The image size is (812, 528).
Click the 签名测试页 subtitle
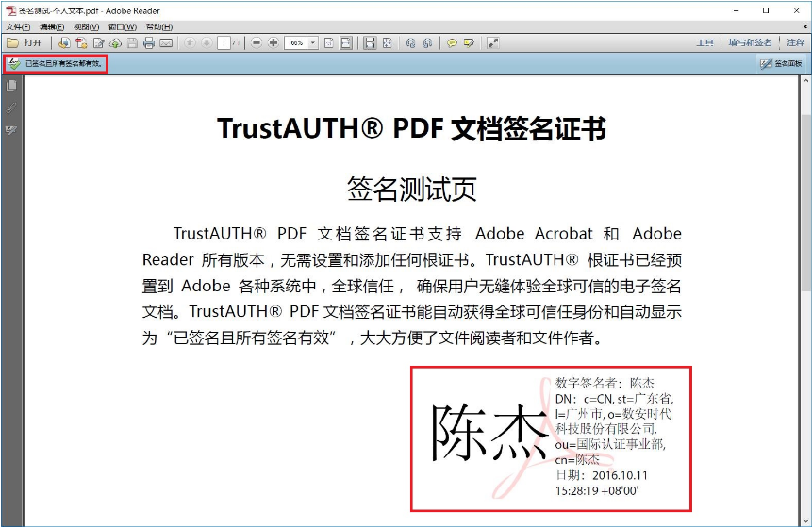pos(412,189)
